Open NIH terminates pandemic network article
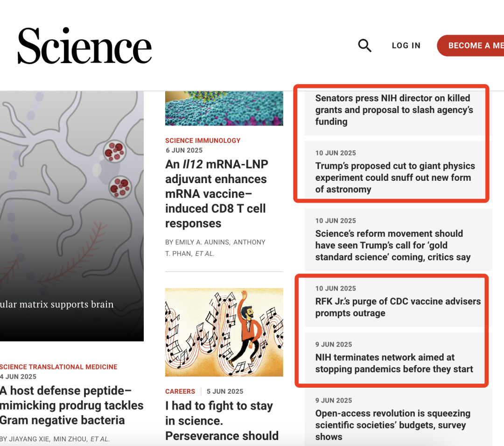504x446 pixels. [x=394, y=363]
